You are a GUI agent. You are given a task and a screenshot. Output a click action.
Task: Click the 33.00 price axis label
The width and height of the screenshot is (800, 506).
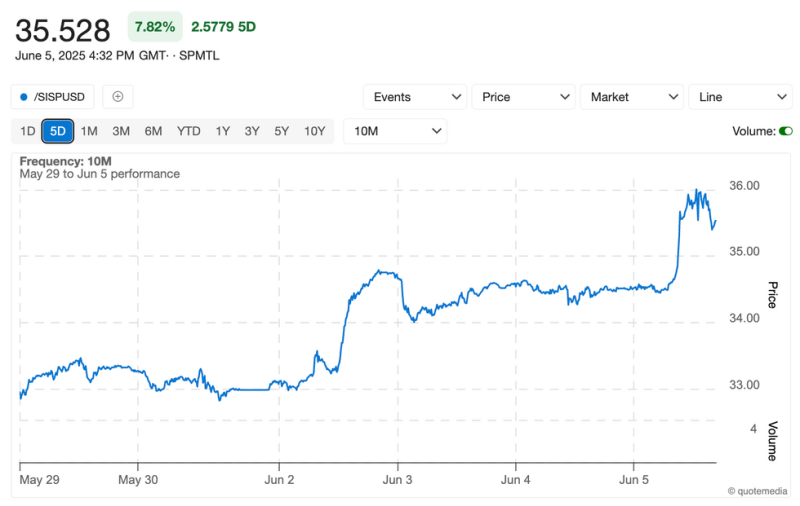coord(744,385)
